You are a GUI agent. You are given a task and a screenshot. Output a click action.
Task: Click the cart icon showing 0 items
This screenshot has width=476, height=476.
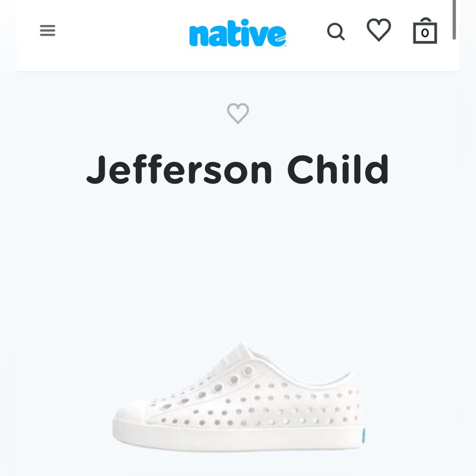(x=425, y=32)
